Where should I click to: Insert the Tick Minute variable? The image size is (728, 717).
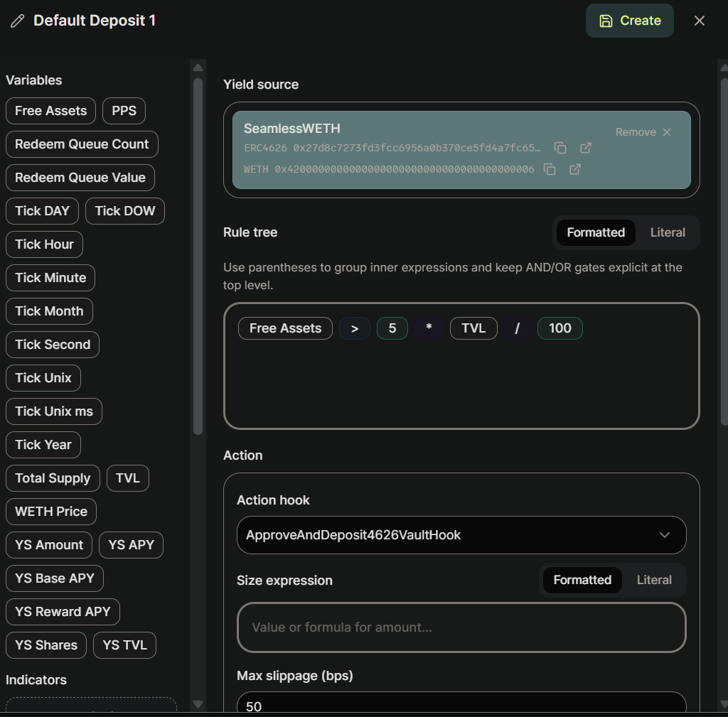pyautogui.click(x=50, y=278)
